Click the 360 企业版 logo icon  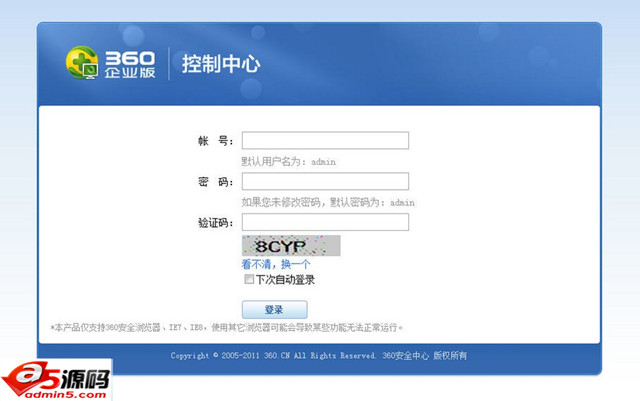[x=82, y=62]
